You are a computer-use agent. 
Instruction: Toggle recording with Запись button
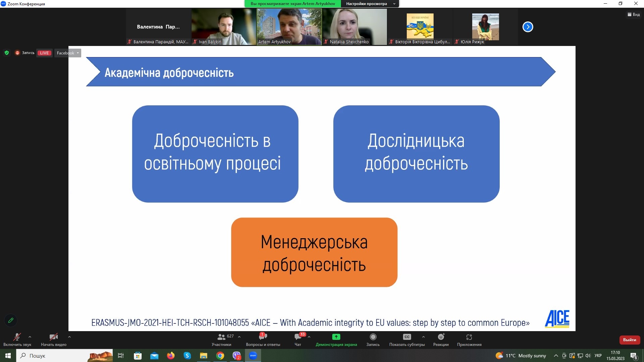click(373, 339)
